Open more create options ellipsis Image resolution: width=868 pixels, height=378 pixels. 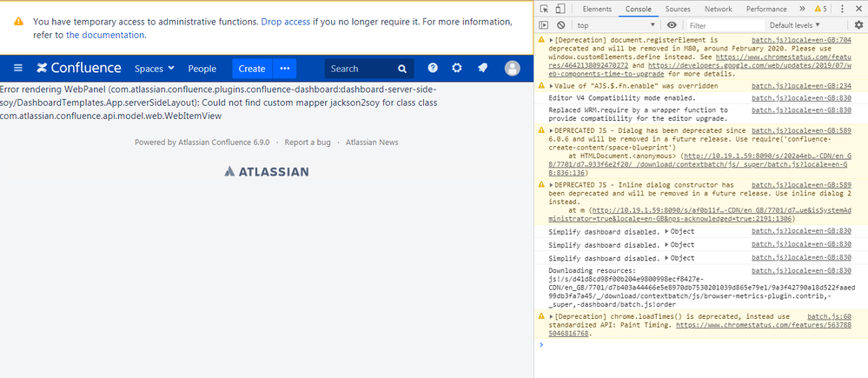[284, 69]
